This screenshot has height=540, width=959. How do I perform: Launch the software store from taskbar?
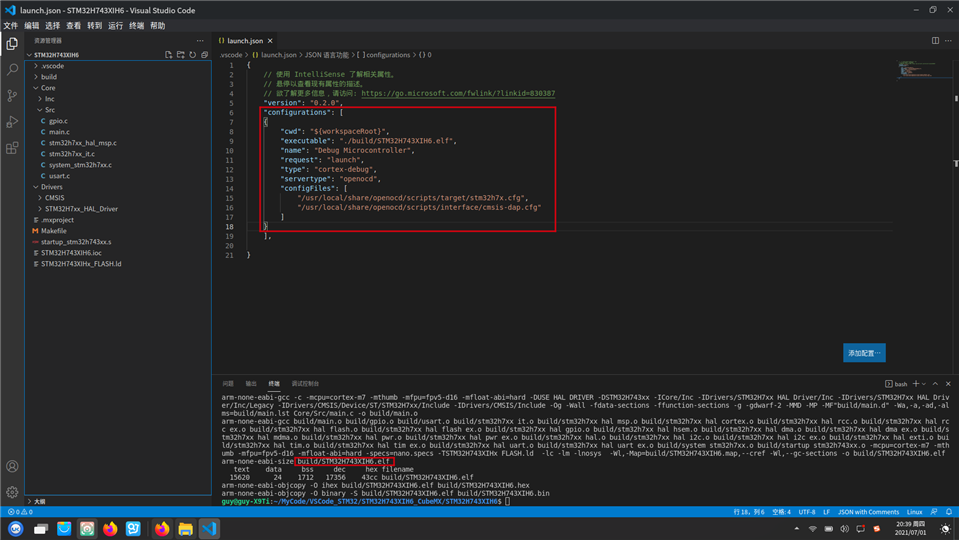click(64, 528)
